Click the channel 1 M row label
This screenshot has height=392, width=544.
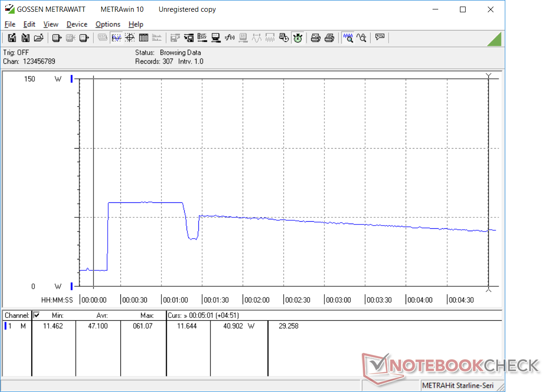pos(17,326)
